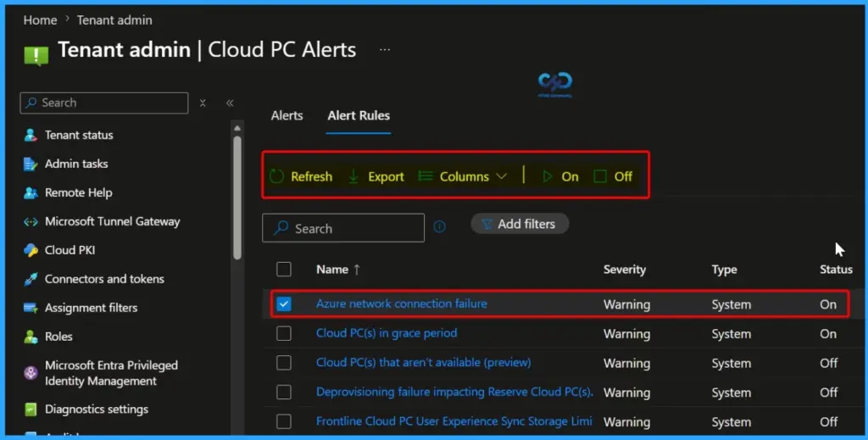Toggle the select-all checkbox in table header
The height and width of the screenshot is (440, 868).
pyautogui.click(x=284, y=270)
